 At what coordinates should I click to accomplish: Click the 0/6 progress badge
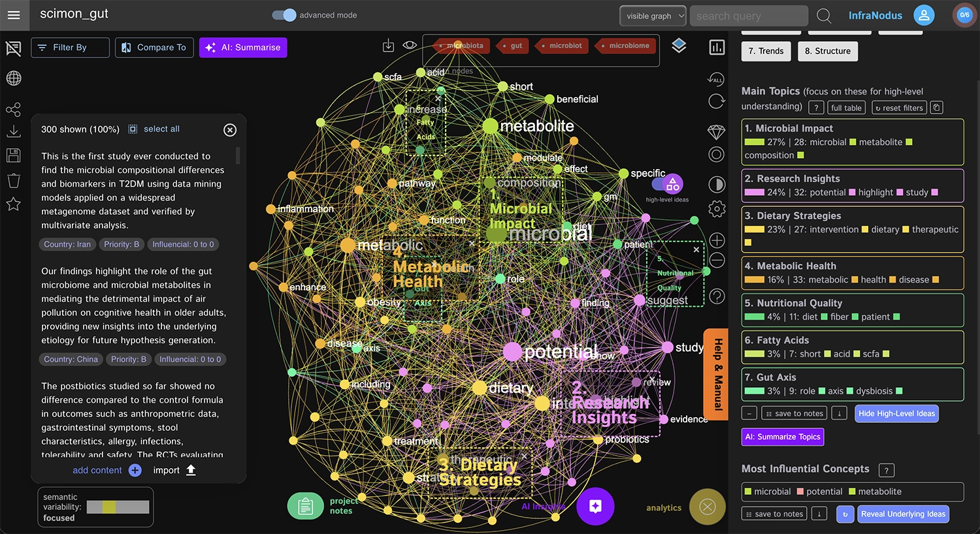coord(964,15)
